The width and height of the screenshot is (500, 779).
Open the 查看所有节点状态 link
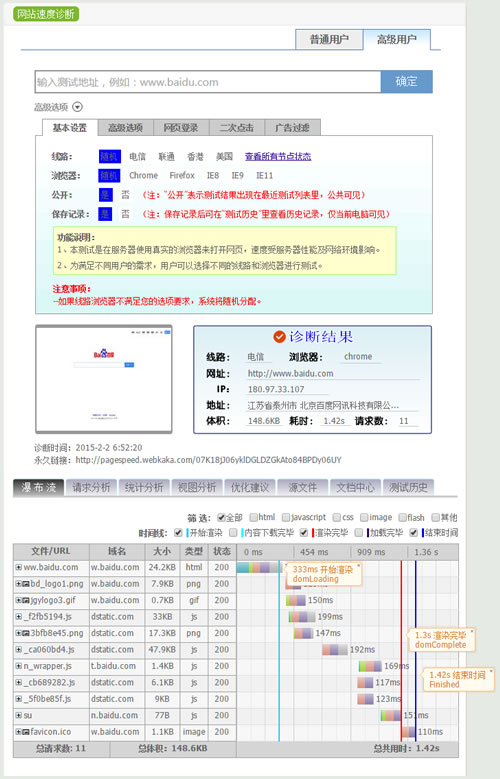(278, 156)
